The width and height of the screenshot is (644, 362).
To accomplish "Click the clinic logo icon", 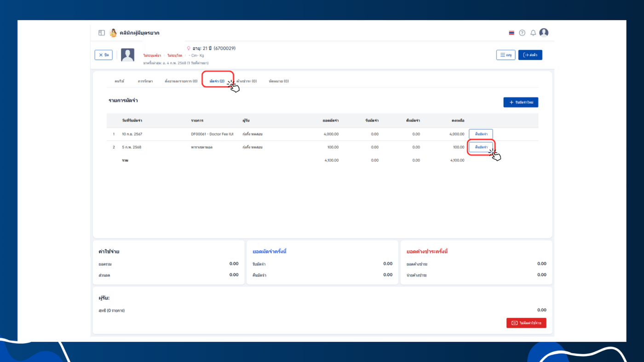I will [x=113, y=33].
